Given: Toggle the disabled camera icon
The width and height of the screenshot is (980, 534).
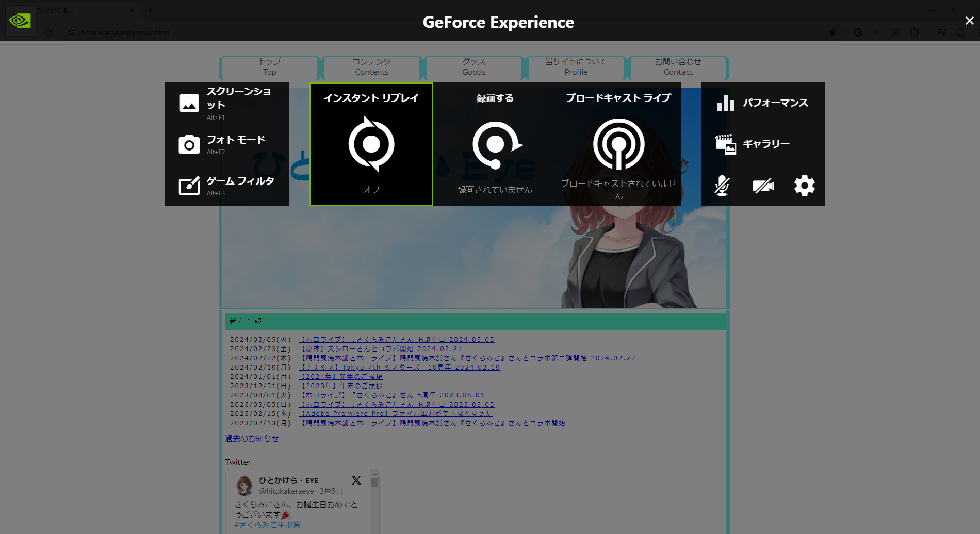Looking at the screenshot, I should [x=763, y=186].
